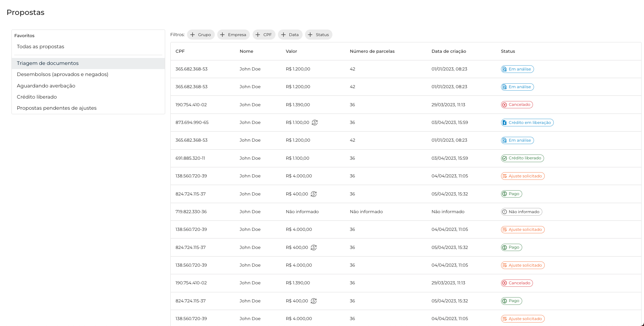Click the plus icon on Empresa filter
This screenshot has width=644, height=326.
click(222, 35)
